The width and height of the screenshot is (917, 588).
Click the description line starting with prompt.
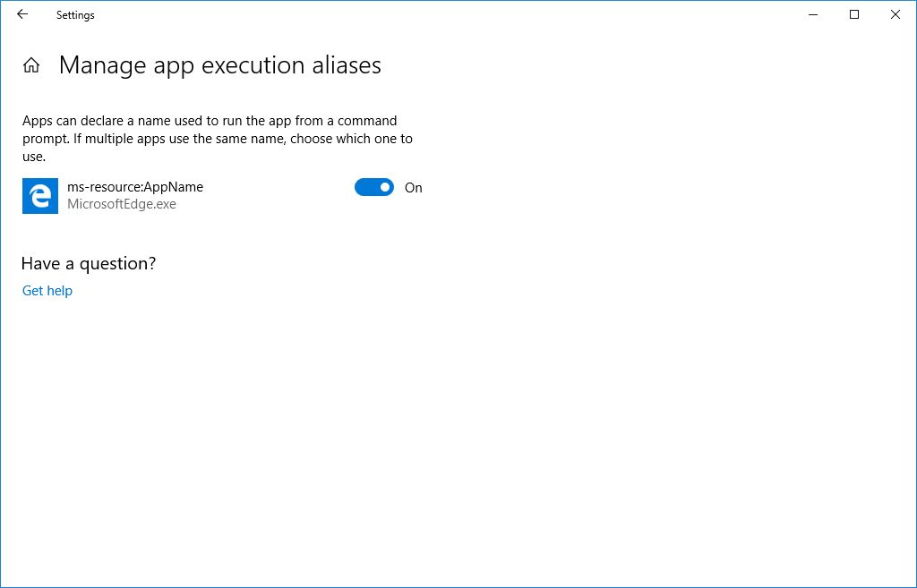[x=218, y=139]
